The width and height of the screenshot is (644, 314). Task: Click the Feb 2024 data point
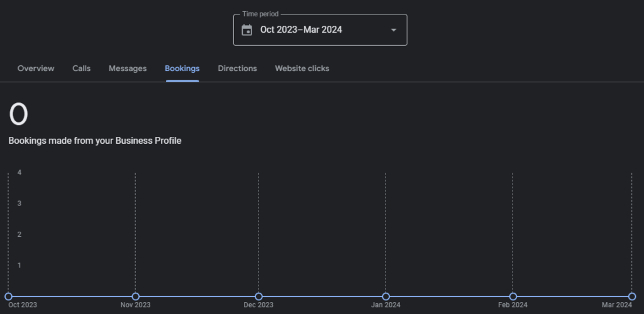click(513, 296)
